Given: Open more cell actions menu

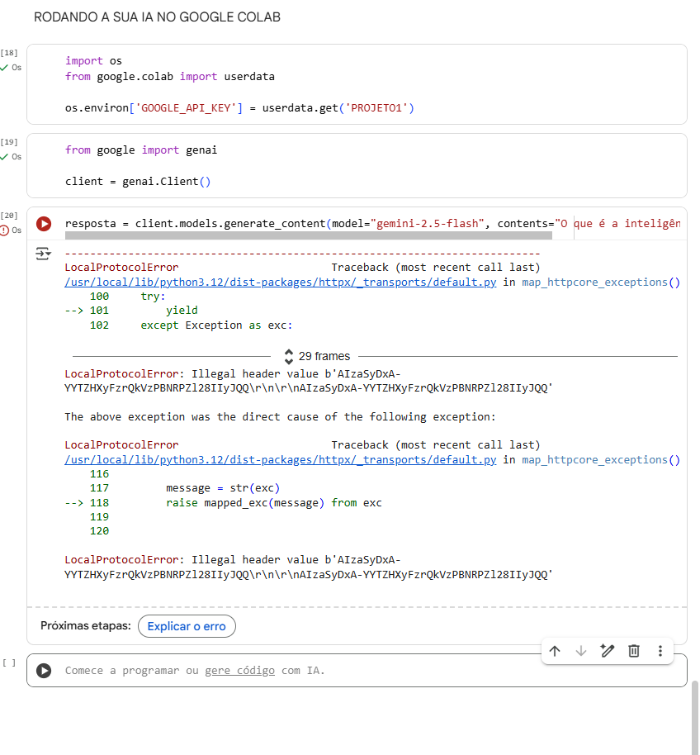Looking at the screenshot, I should pyautogui.click(x=660, y=651).
